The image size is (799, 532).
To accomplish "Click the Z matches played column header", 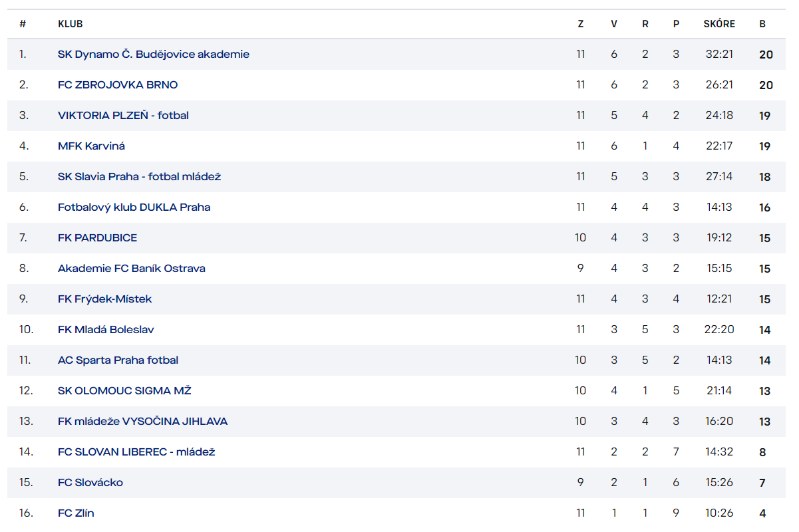I will point(581,24).
